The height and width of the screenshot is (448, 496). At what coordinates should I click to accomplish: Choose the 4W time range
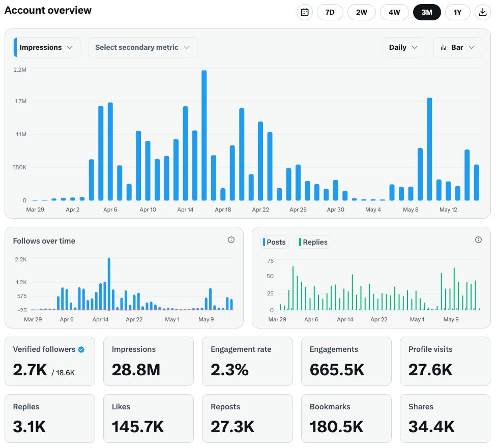394,12
